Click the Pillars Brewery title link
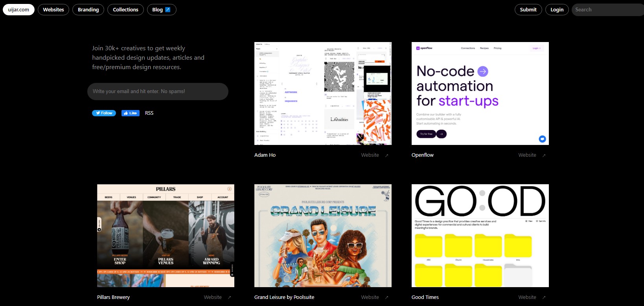Image resolution: width=644 pixels, height=306 pixels. click(113, 297)
